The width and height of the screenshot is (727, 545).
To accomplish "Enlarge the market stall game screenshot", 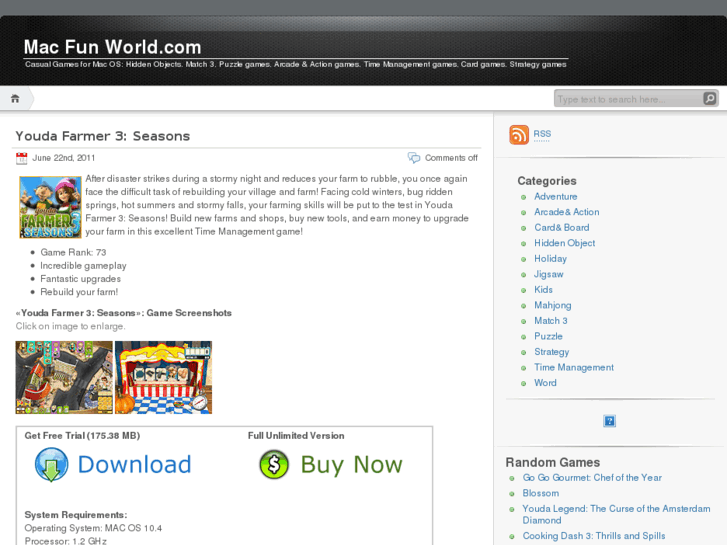I will 163,378.
